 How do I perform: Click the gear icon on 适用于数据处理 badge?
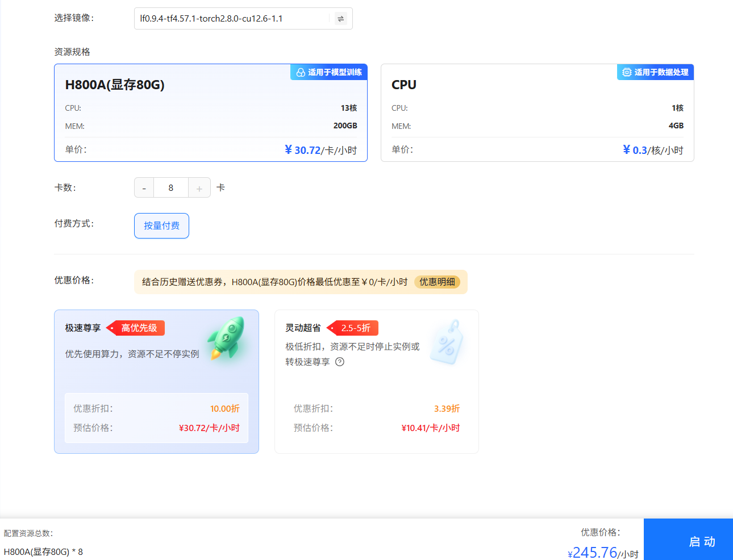tap(626, 72)
